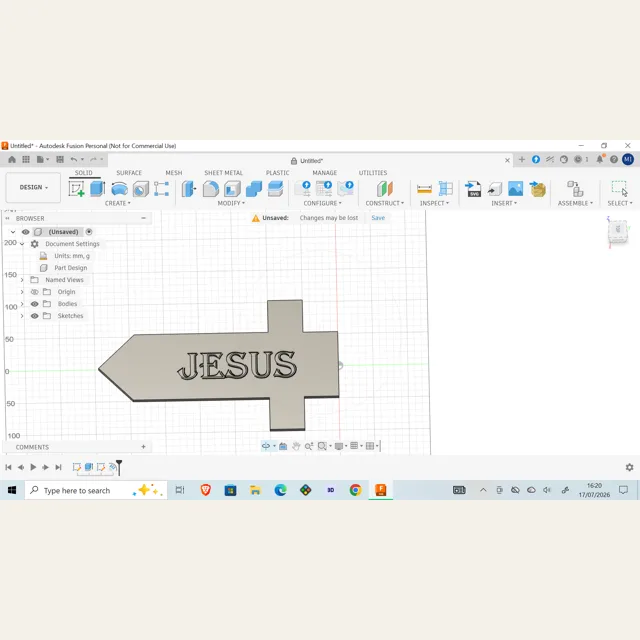Image resolution: width=640 pixels, height=640 pixels.
Task: Open the INSPECT dropdown menu
Action: [x=434, y=203]
